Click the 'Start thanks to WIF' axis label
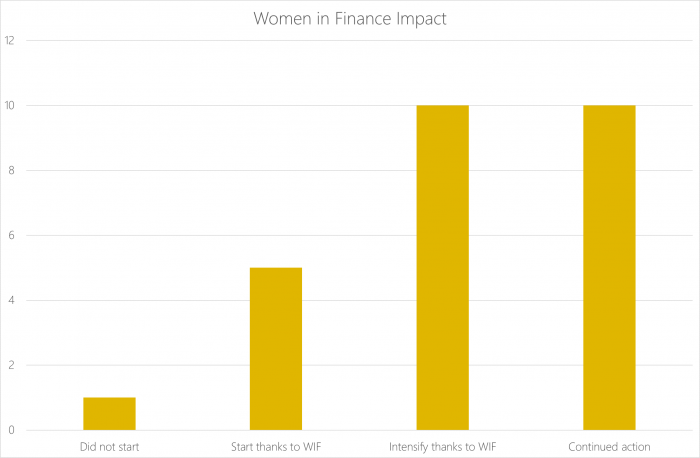Screen dimensions: 700x458 [276, 446]
